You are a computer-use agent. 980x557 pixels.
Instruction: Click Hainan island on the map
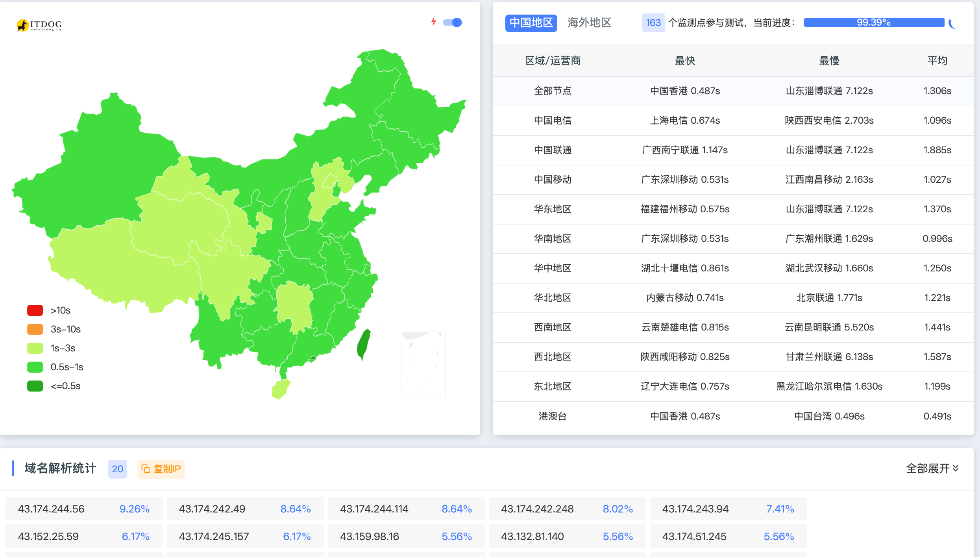pos(281,389)
